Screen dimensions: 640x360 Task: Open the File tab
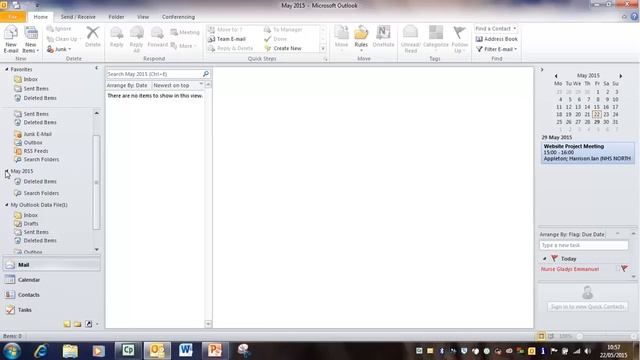pos(13,17)
